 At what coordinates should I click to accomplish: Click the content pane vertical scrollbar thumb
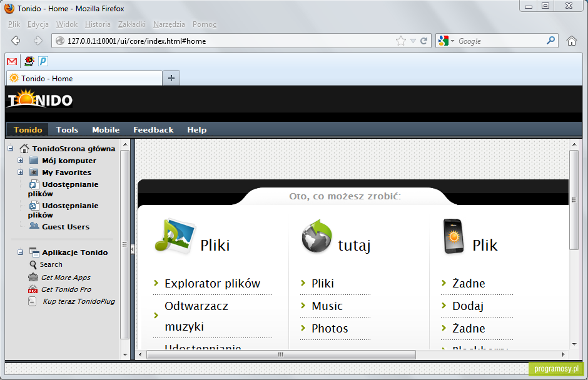click(x=574, y=200)
